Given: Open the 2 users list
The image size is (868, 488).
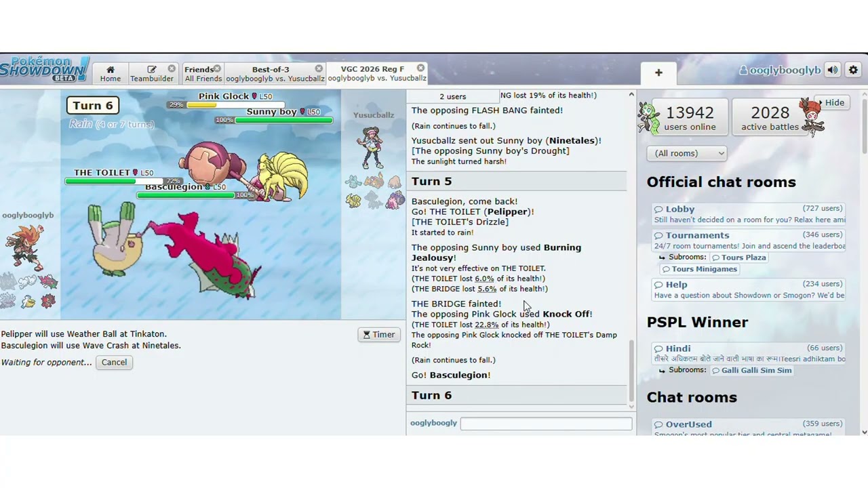Looking at the screenshot, I should tap(452, 96).
